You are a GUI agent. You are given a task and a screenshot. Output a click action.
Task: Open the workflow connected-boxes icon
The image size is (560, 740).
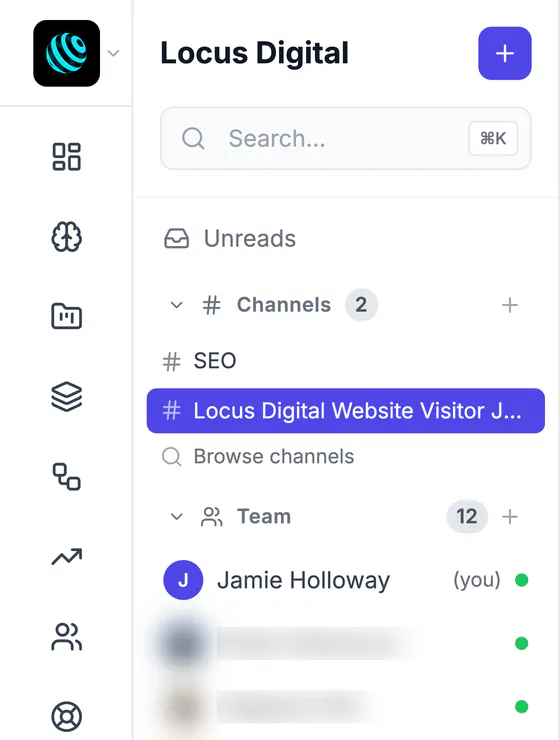[x=67, y=477]
